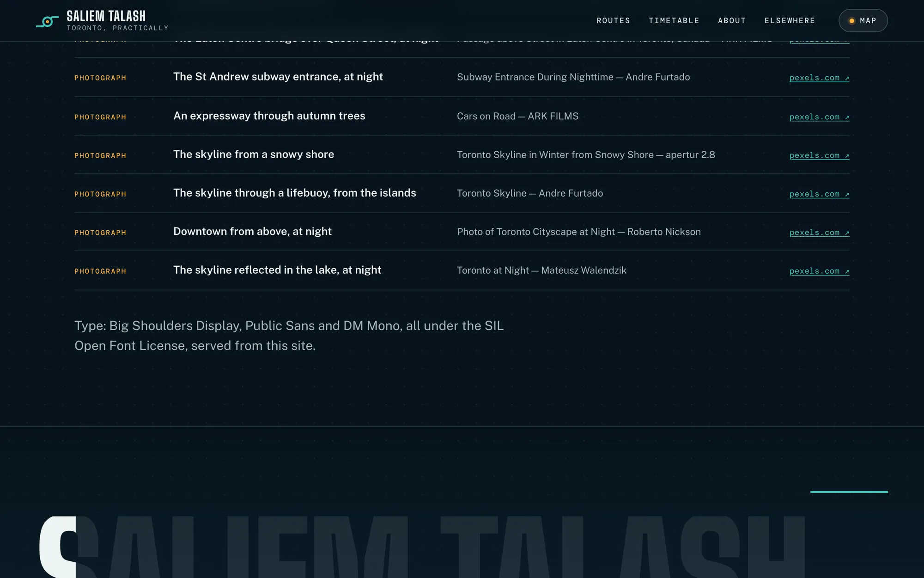The image size is (924, 578).
Task: Click credit 'Toronto Skyline — Andre Furtado'
Action: 530,193
